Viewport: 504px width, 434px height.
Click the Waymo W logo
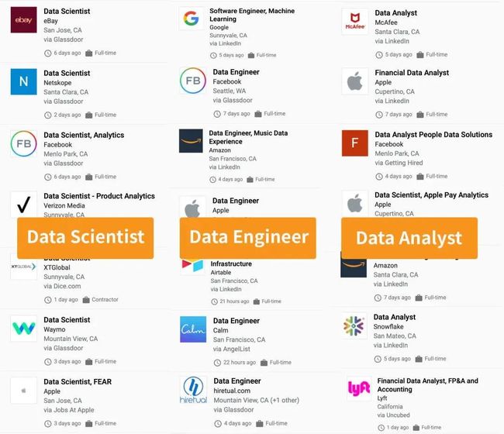(23, 329)
